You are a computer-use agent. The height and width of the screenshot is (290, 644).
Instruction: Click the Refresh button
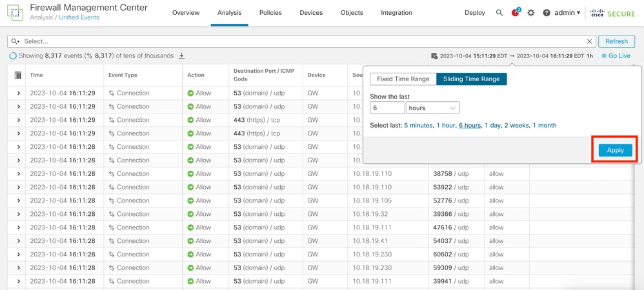tap(616, 41)
